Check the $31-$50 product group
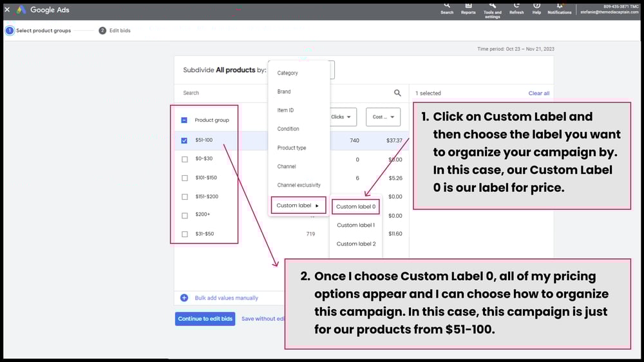The height and width of the screenshot is (362, 644). tap(184, 234)
